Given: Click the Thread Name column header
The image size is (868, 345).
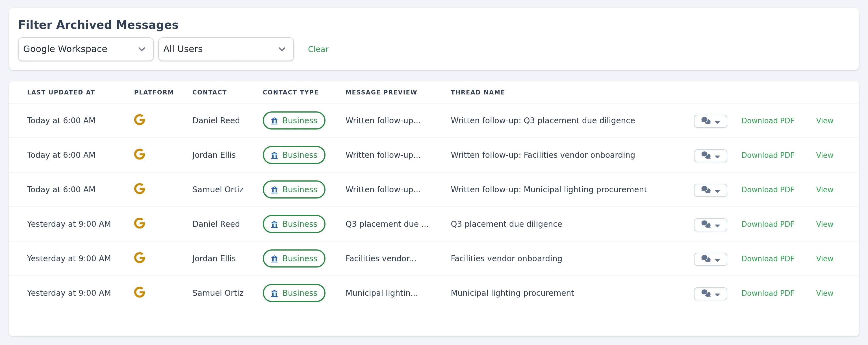Looking at the screenshot, I should tap(478, 92).
